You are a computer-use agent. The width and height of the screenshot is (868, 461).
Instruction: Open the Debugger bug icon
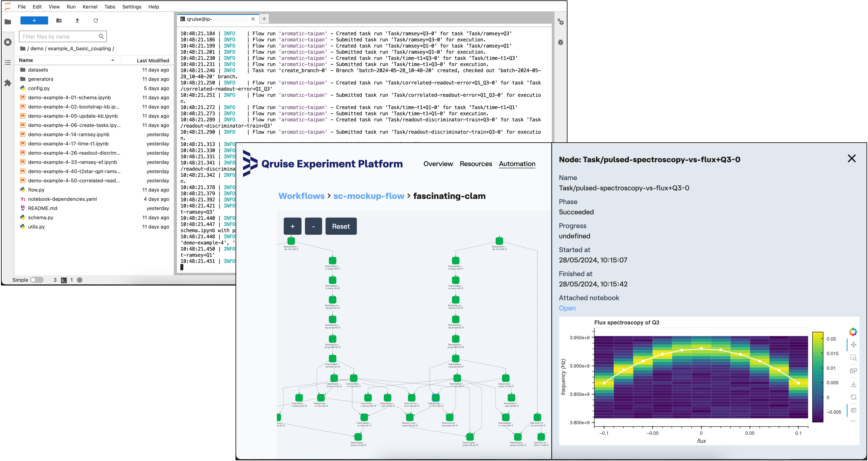coord(560,42)
